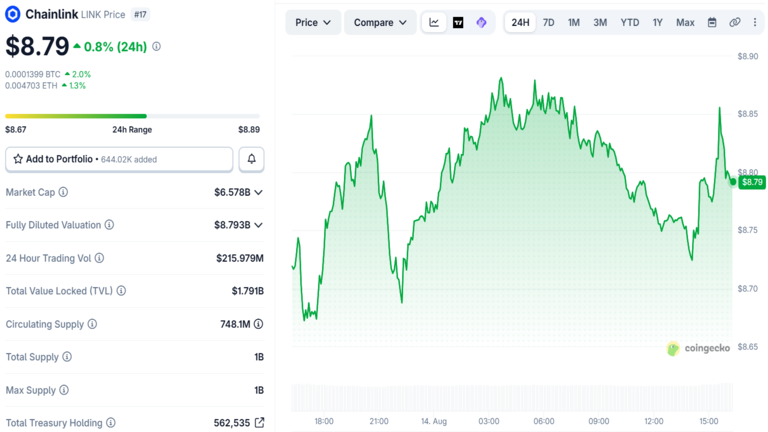Click the $8.67 range low value

[x=16, y=130]
